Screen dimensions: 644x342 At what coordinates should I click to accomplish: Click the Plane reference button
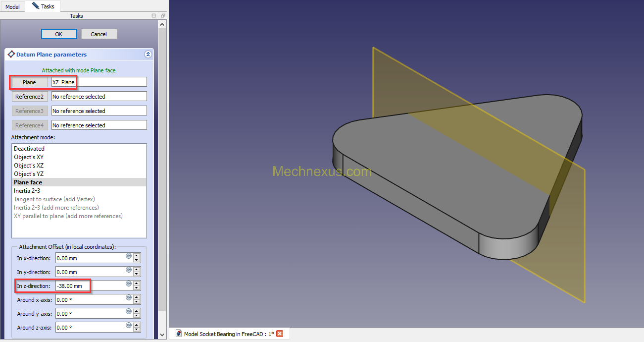tap(29, 82)
